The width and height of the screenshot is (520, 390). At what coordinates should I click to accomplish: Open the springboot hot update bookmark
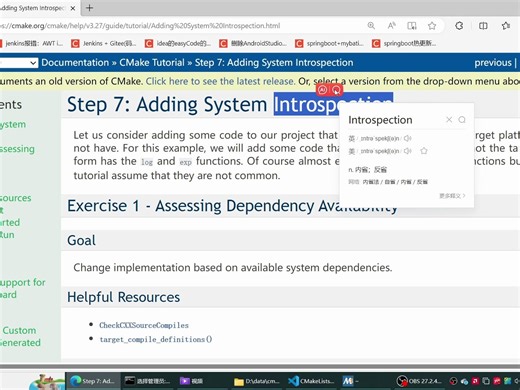click(x=404, y=43)
